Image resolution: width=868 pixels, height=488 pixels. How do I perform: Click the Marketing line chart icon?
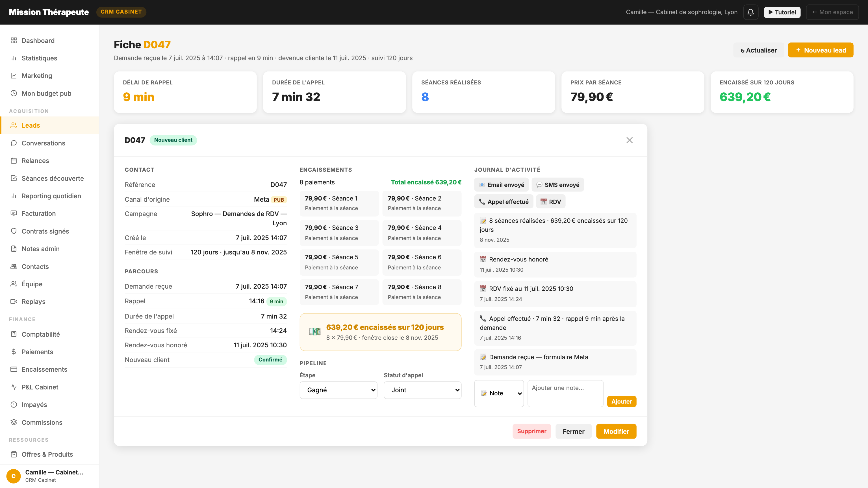coord(14,75)
